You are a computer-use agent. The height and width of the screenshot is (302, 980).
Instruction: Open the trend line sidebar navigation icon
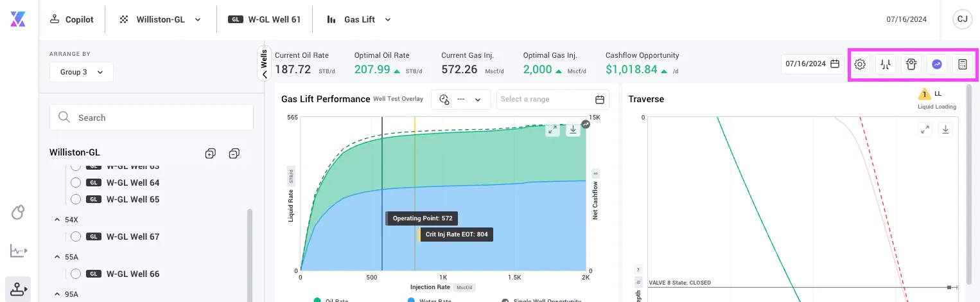(18, 251)
